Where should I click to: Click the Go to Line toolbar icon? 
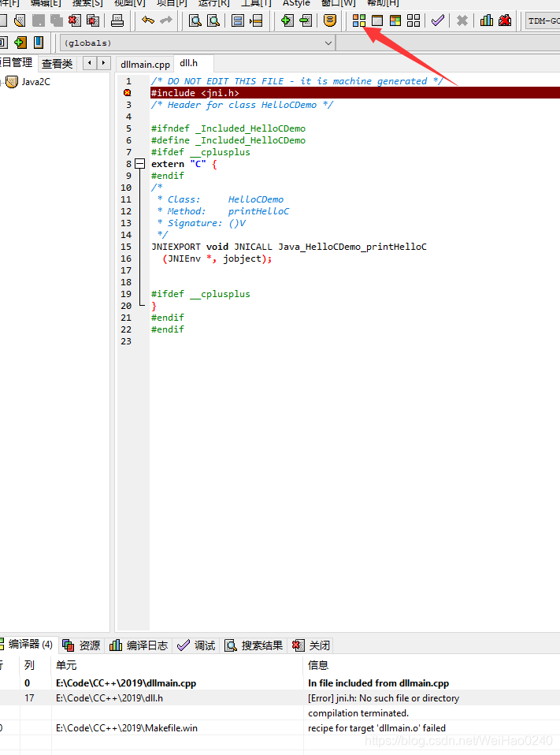click(256, 20)
